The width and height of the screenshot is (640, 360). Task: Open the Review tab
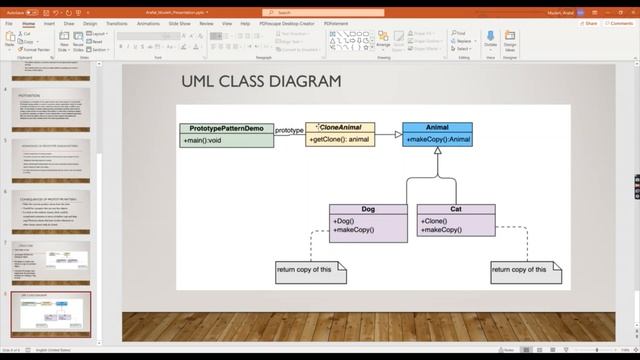[x=206, y=24]
